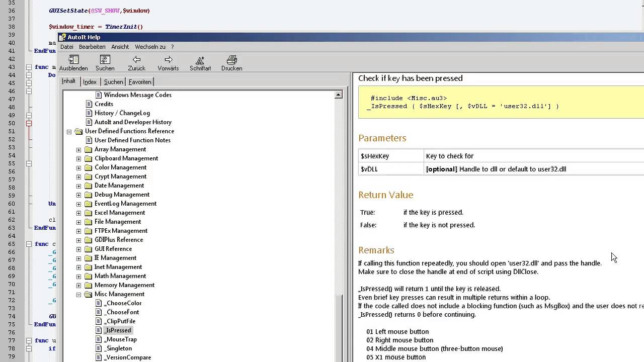This screenshot has height=362, width=644.
Task: Expand the Array Management folder
Action: tap(78, 149)
